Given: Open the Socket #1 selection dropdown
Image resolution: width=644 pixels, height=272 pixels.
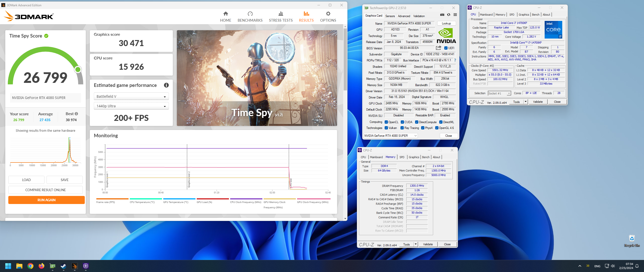Looking at the screenshot, I should tap(499, 93).
